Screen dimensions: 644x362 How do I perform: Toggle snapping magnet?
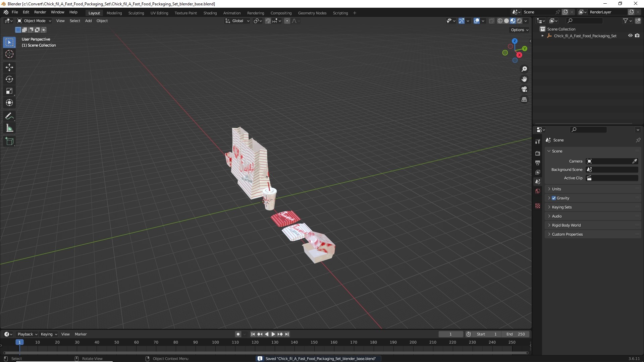click(268, 21)
